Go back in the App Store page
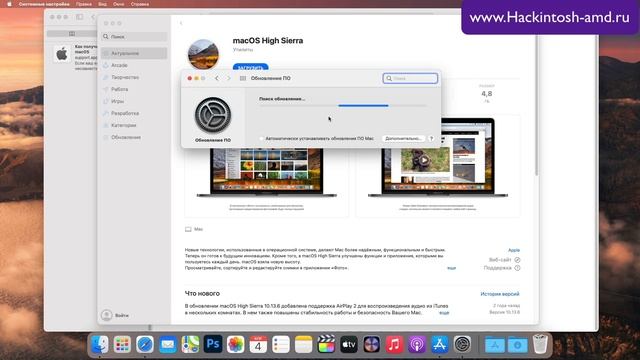 point(181,23)
